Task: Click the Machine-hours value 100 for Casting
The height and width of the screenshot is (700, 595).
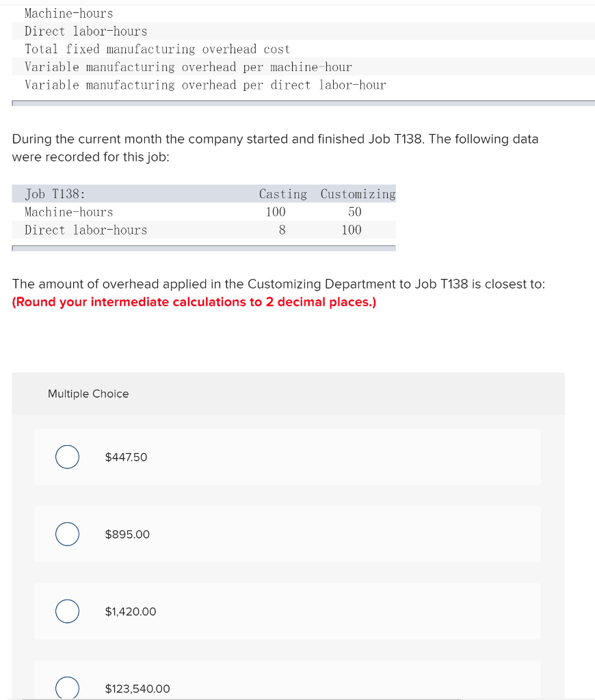Action: pyautogui.click(x=275, y=212)
